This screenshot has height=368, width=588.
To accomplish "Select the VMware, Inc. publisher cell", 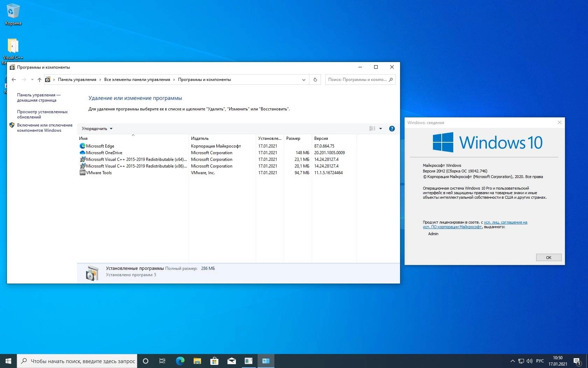I will click(x=203, y=173).
